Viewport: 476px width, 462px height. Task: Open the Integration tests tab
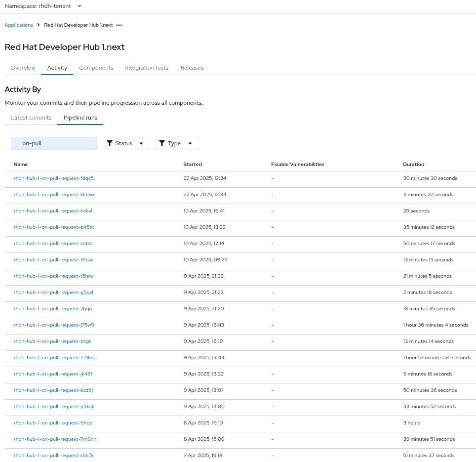(x=147, y=68)
